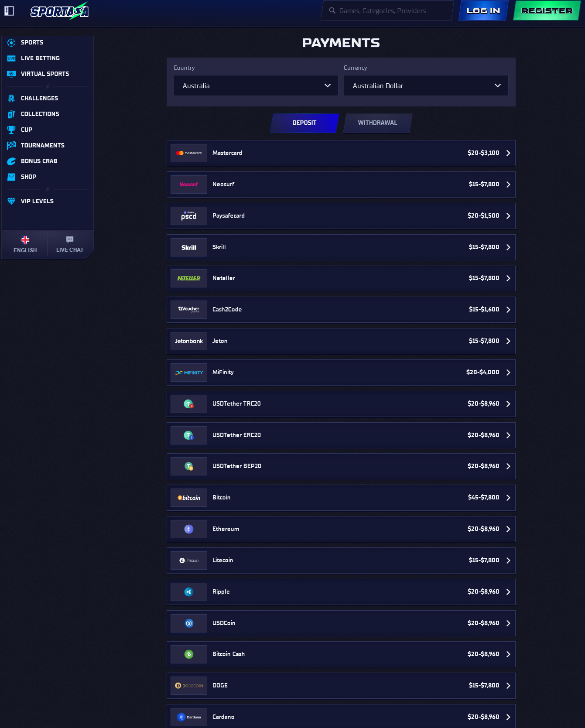
Task: Select the Skrill payment method row
Action: [x=341, y=247]
